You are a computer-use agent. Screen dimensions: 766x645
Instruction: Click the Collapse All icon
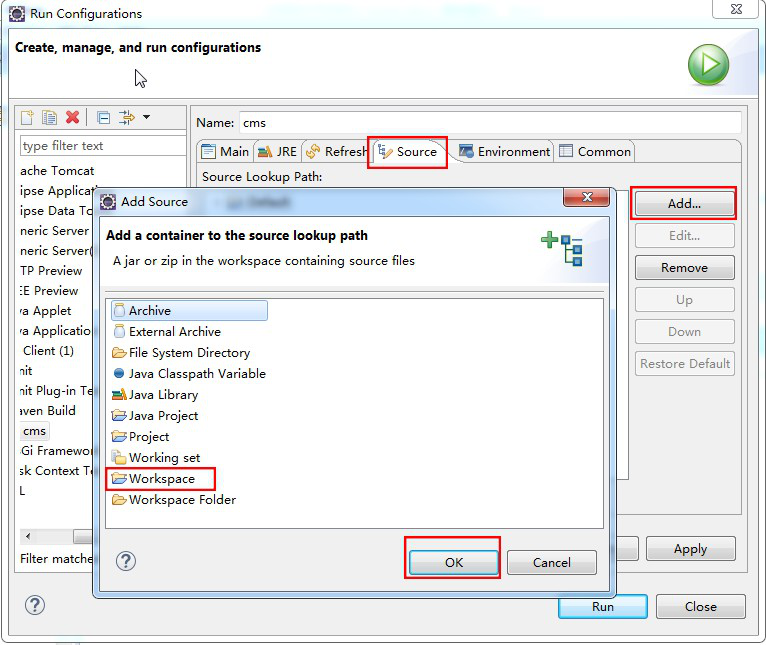click(103, 117)
